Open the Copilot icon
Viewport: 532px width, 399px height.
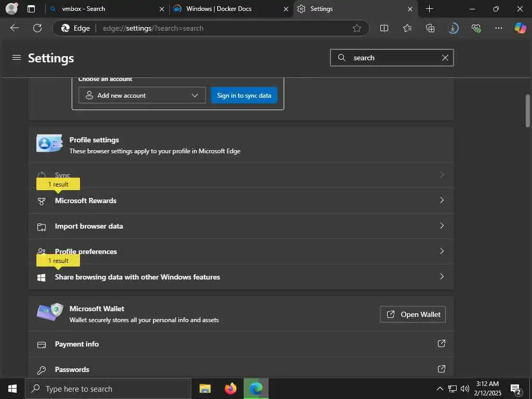click(520, 28)
